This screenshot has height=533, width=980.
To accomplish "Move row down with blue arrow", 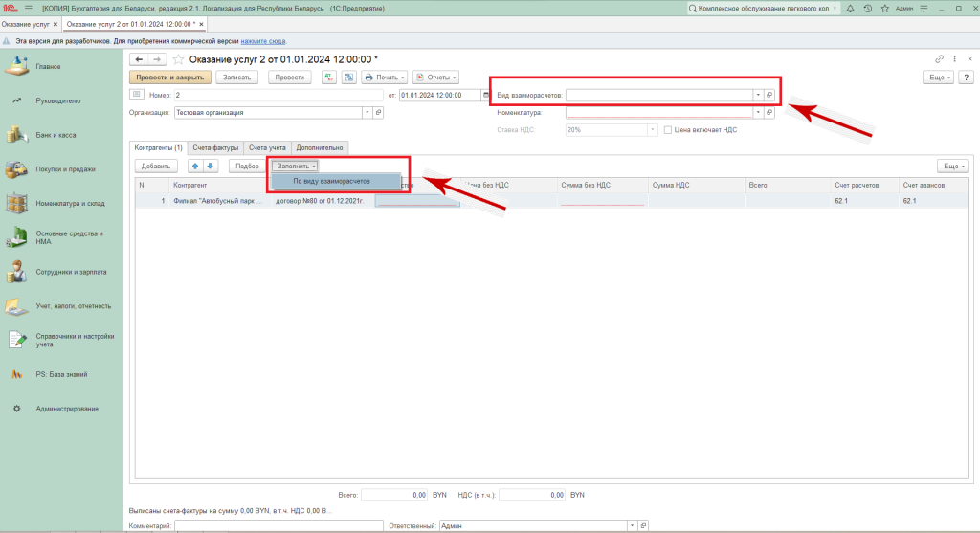I will pyautogui.click(x=211, y=167).
